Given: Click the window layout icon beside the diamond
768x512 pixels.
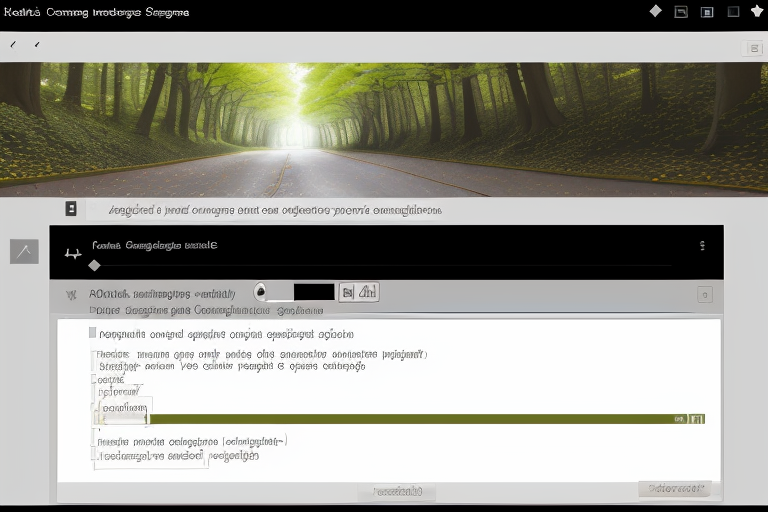Looking at the screenshot, I should (x=681, y=12).
